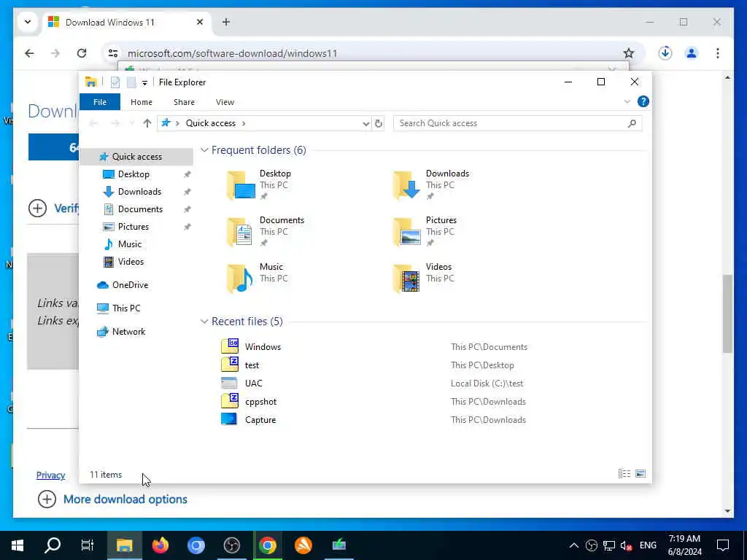This screenshot has width=747, height=560.
Task: Open the File ribbon tab
Action: pyautogui.click(x=99, y=102)
